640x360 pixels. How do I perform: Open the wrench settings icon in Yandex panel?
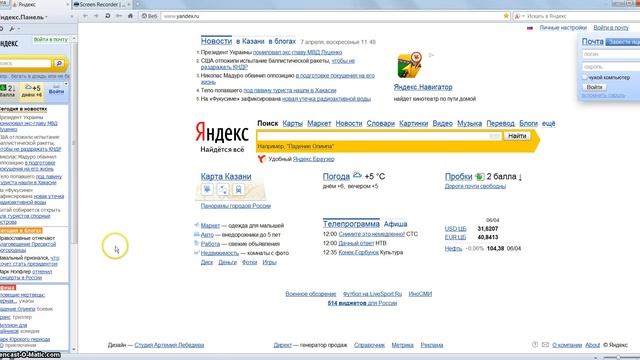coord(12,29)
